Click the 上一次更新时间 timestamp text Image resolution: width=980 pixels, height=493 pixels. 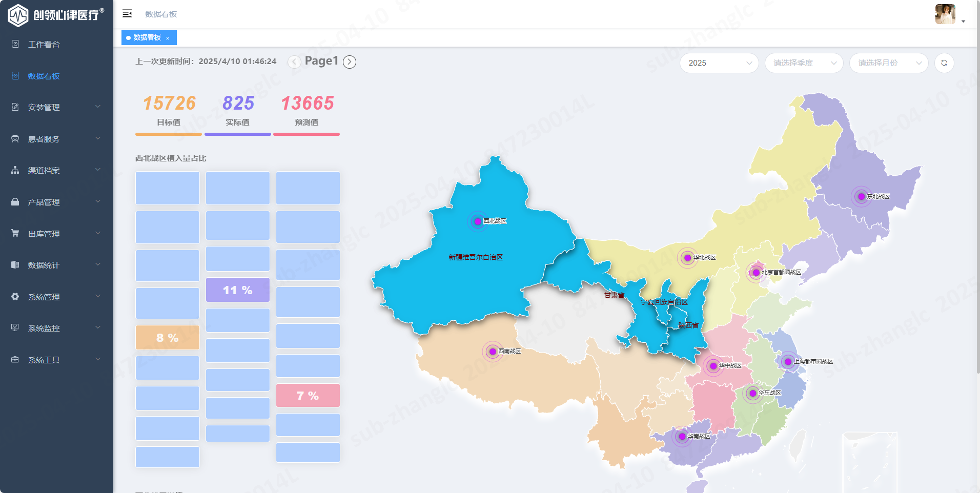(206, 61)
